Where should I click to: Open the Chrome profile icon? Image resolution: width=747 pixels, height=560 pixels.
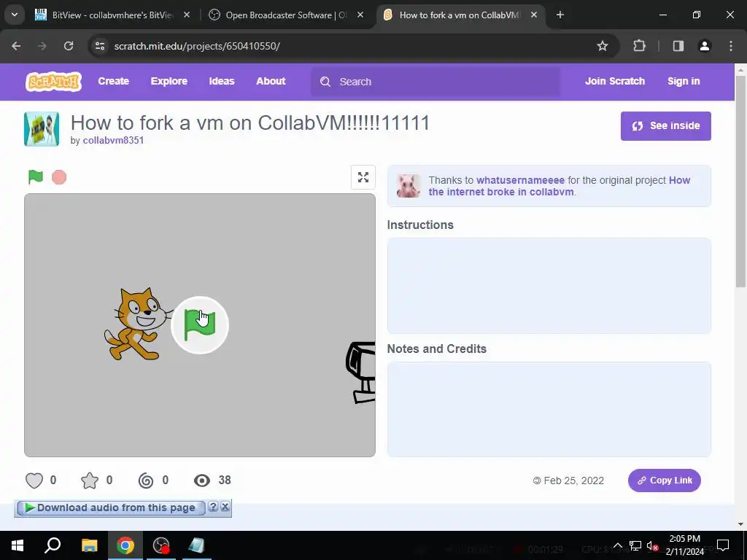coord(705,46)
